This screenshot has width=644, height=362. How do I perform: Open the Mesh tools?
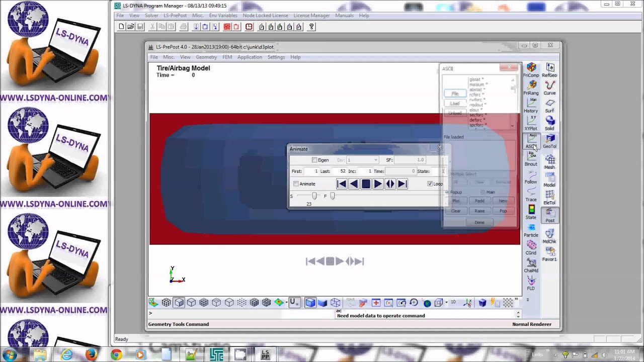(549, 162)
